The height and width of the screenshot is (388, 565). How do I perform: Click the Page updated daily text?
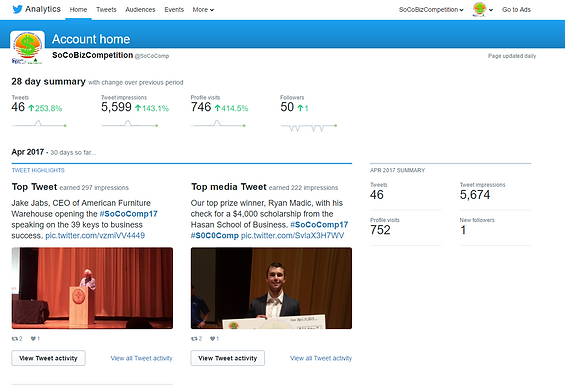[512, 56]
